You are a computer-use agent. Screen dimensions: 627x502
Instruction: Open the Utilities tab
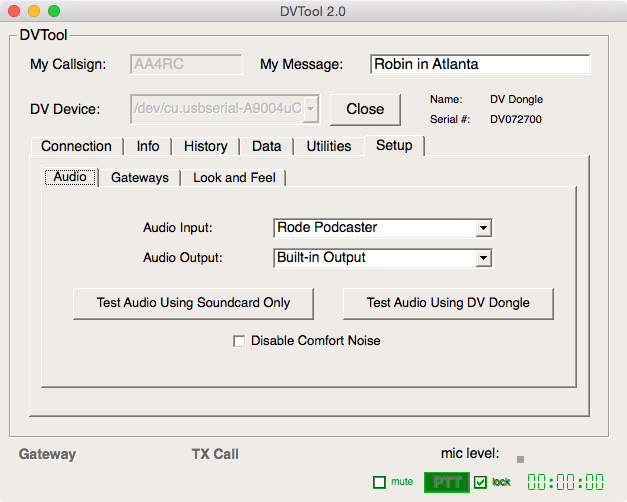[329, 146]
